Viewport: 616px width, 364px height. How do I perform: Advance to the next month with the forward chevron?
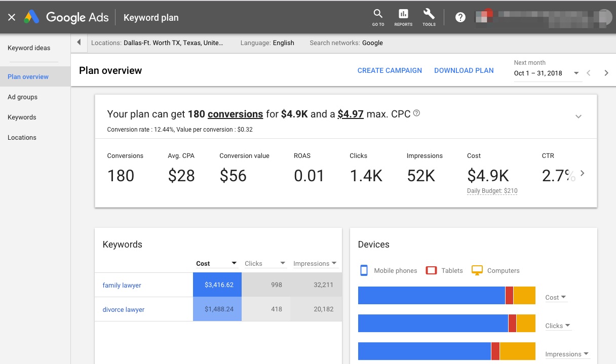[x=606, y=72]
